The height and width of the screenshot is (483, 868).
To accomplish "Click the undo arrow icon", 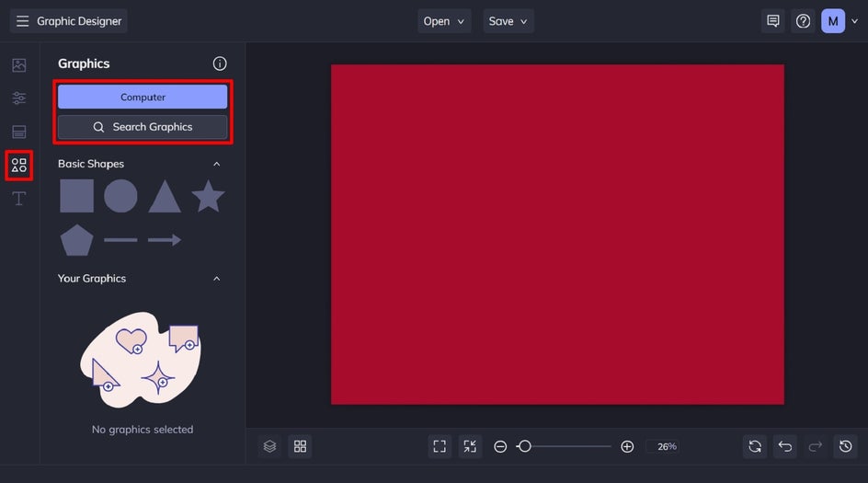I will click(785, 446).
